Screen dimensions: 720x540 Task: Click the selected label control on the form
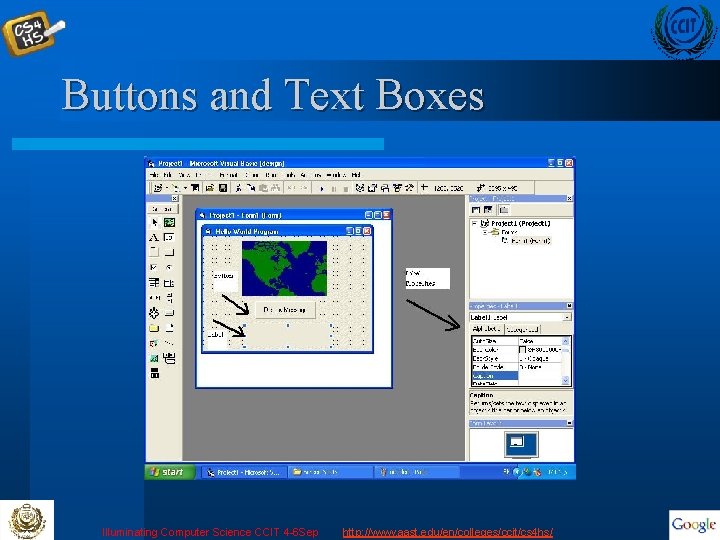(x=288, y=336)
